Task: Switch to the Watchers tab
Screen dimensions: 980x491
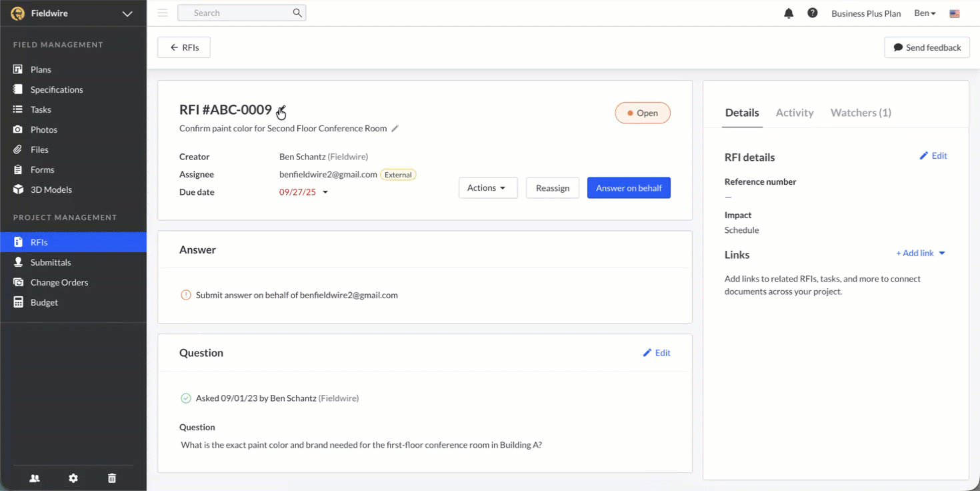Action: [860, 113]
